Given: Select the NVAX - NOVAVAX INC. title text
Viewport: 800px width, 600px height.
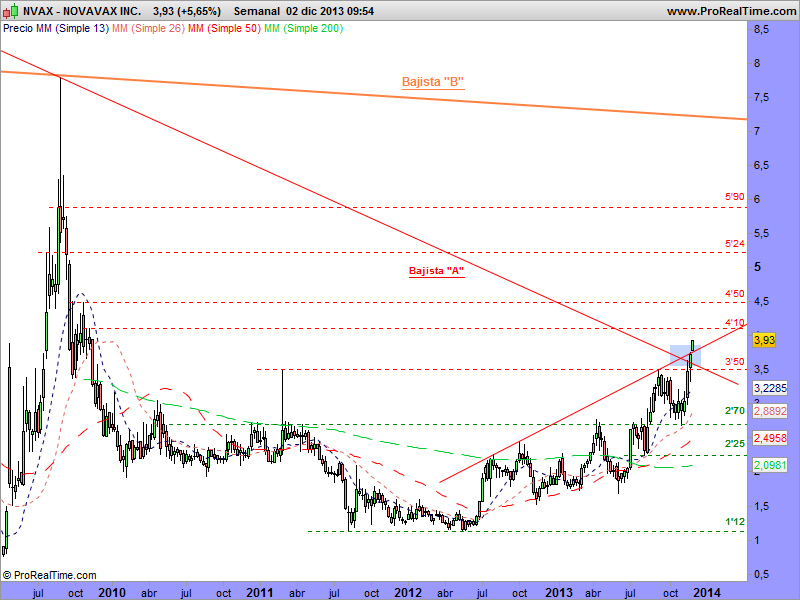Looking at the screenshot, I should (x=82, y=11).
